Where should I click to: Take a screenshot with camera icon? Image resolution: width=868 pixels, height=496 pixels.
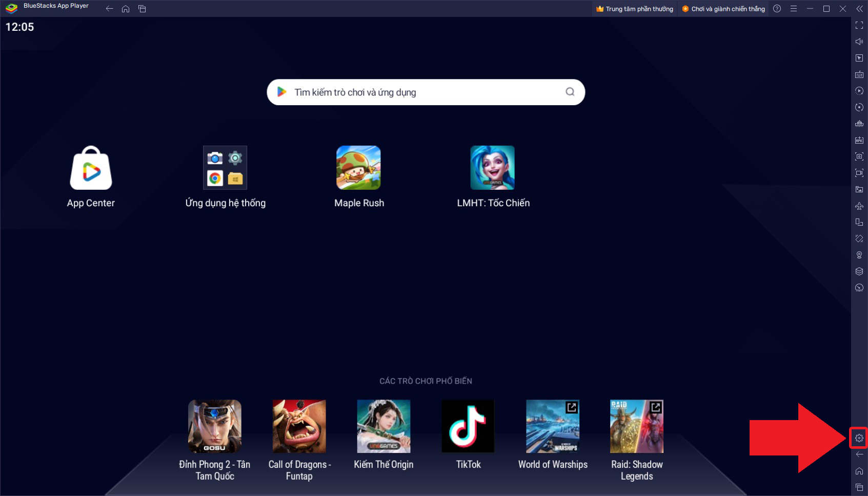[x=859, y=156]
